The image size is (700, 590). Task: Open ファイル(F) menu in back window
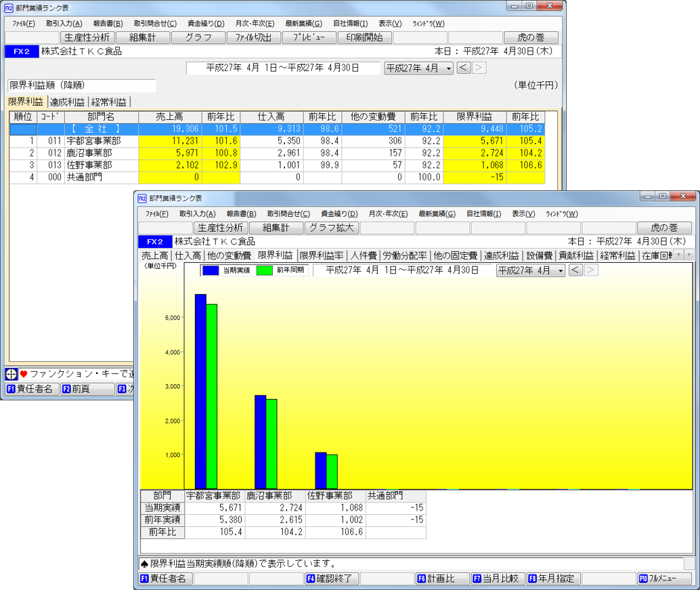tap(24, 24)
